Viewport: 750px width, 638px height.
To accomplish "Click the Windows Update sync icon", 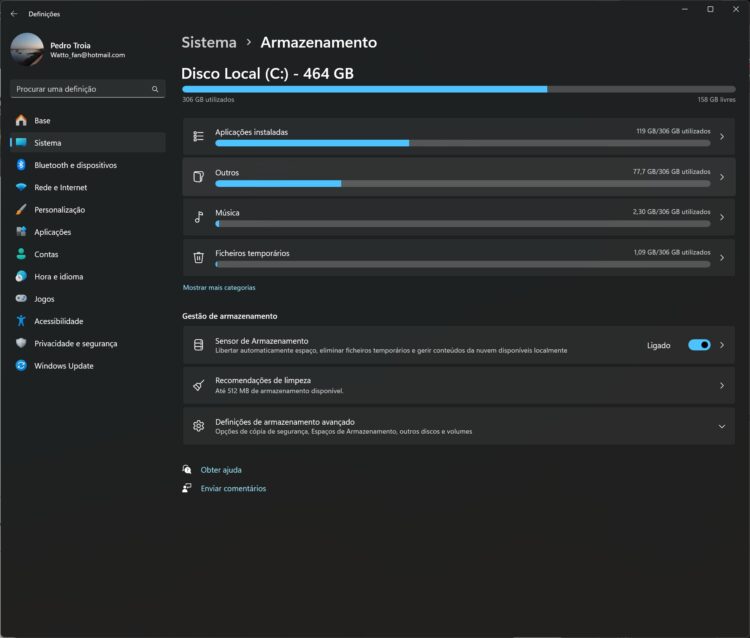I will (21, 366).
